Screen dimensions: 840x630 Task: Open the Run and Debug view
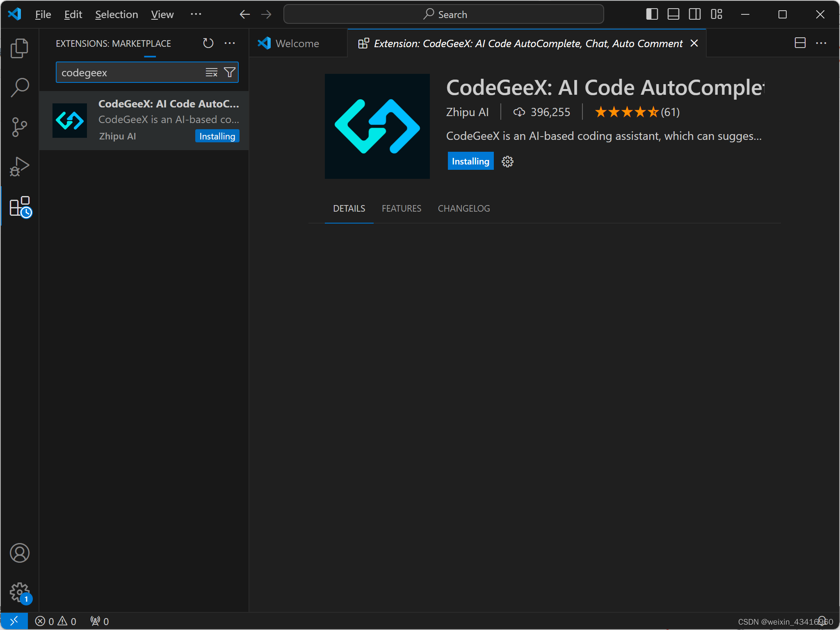point(19,166)
